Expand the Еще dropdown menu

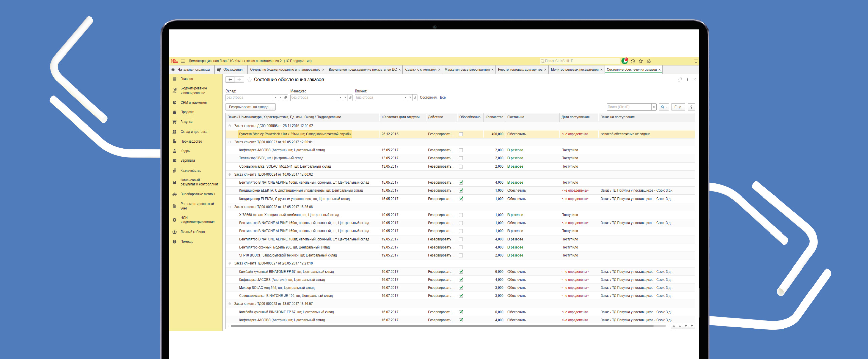click(x=678, y=107)
